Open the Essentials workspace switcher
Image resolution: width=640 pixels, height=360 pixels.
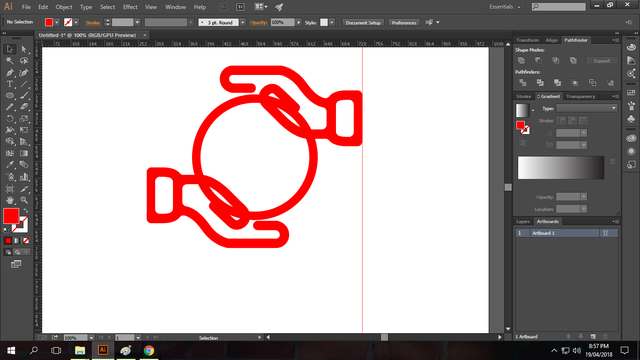point(504,7)
